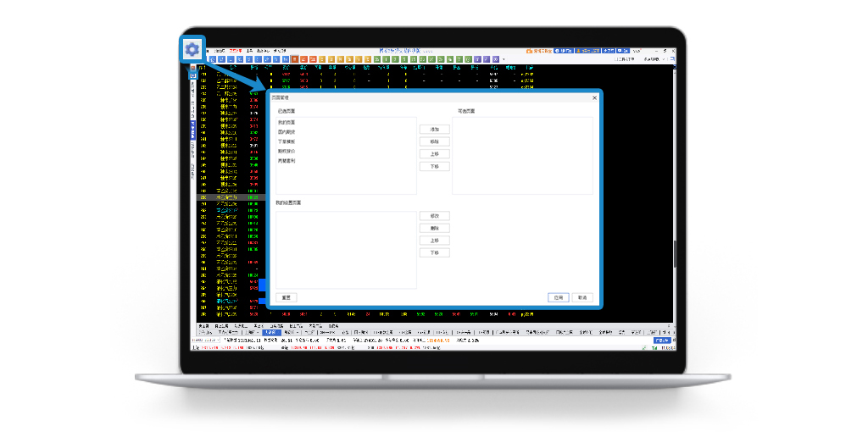Select 下单模板 in the 已选页面 list
Image resolution: width=868 pixels, height=432 pixels.
[x=286, y=142]
